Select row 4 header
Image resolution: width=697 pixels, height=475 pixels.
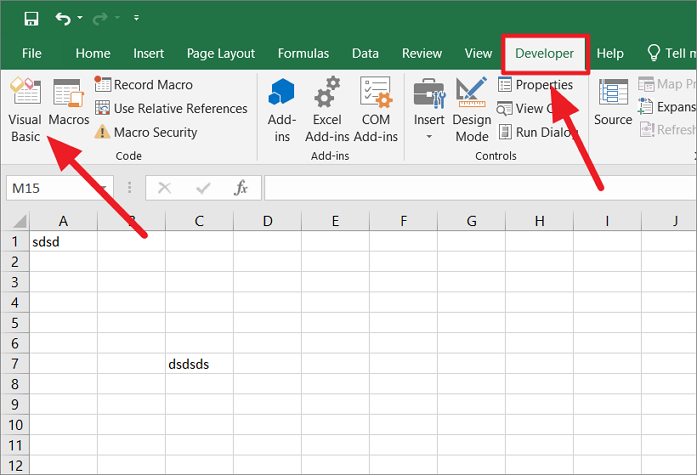click(15, 303)
